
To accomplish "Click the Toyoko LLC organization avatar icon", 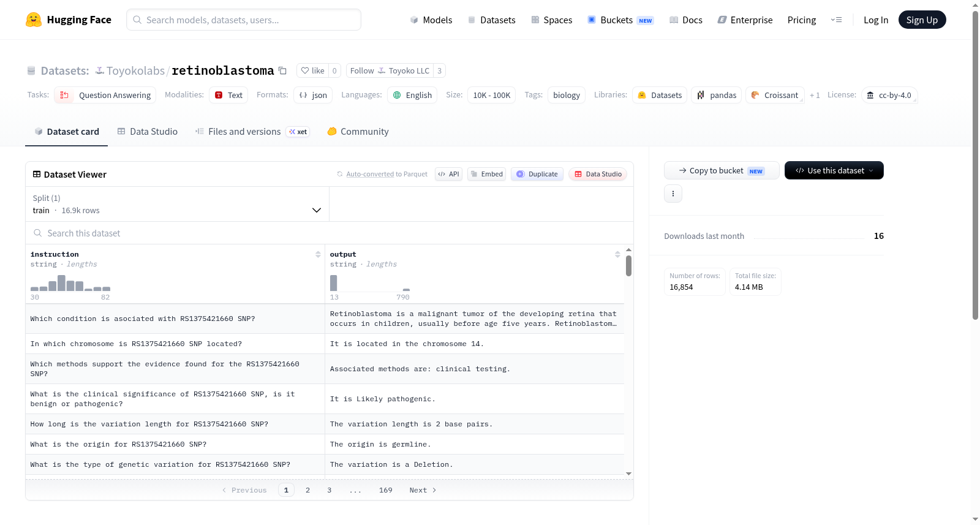I will pos(382,70).
